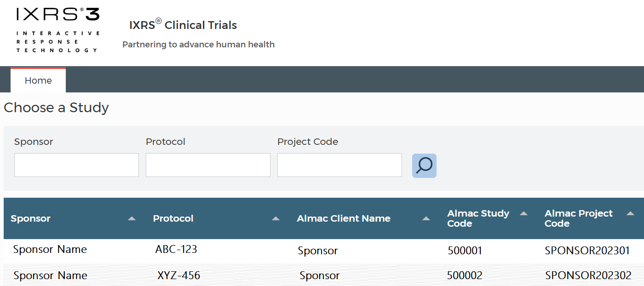Sort by Almac Study Code arrow
The width and height of the screenshot is (644, 286).
pyautogui.click(x=523, y=213)
